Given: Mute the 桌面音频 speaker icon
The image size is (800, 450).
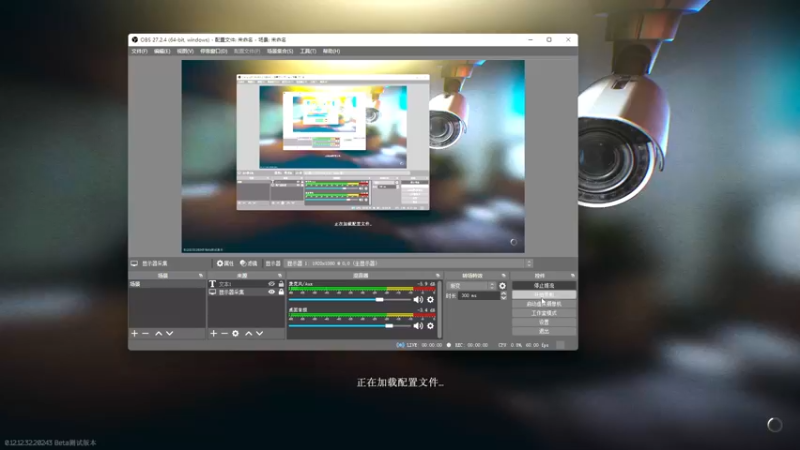Looking at the screenshot, I should pyautogui.click(x=418, y=326).
